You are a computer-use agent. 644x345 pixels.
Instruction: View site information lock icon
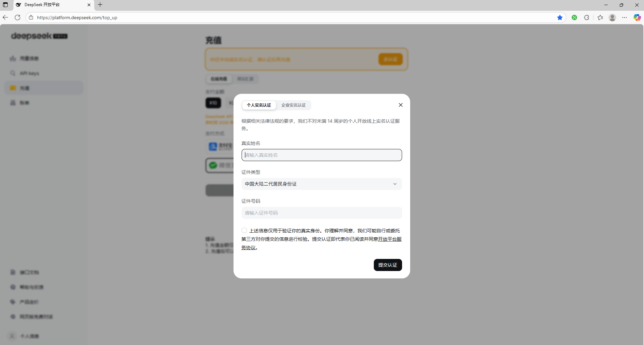click(31, 17)
